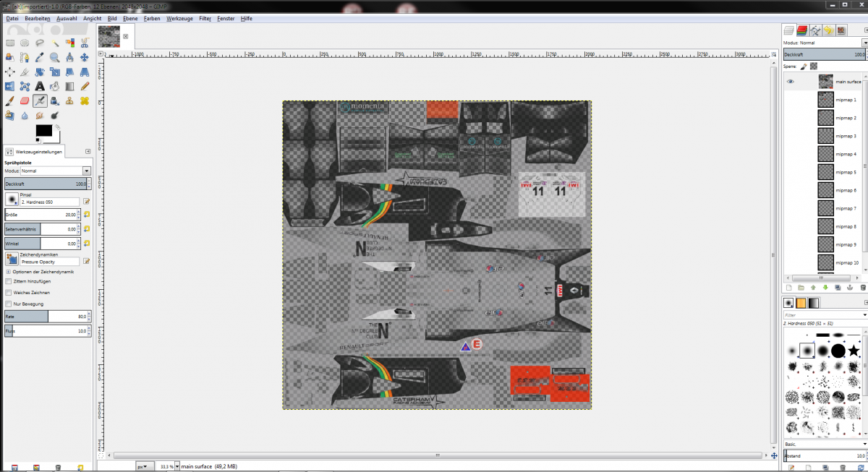This screenshot has width=868, height=472.
Task: Open the Ebene menu
Action: (132, 18)
